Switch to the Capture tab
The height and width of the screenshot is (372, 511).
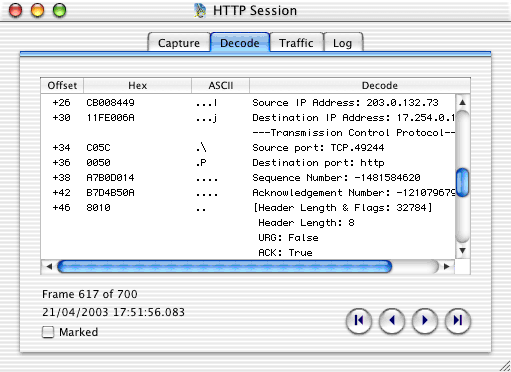click(179, 43)
